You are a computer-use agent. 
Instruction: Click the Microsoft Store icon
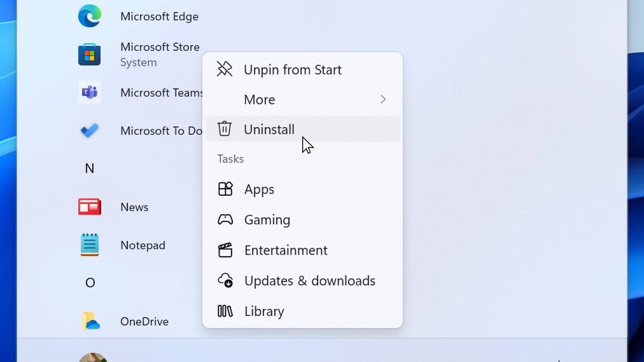tap(89, 54)
